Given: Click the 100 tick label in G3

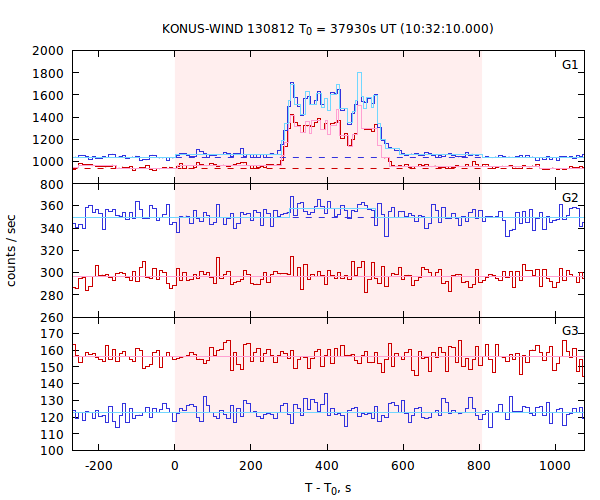Looking at the screenshot, I should [x=52, y=450].
